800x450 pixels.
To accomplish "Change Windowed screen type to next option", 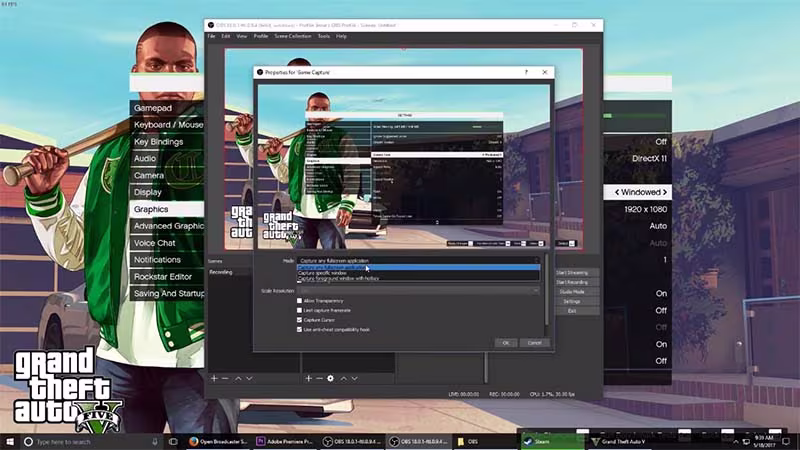I will tap(665, 192).
